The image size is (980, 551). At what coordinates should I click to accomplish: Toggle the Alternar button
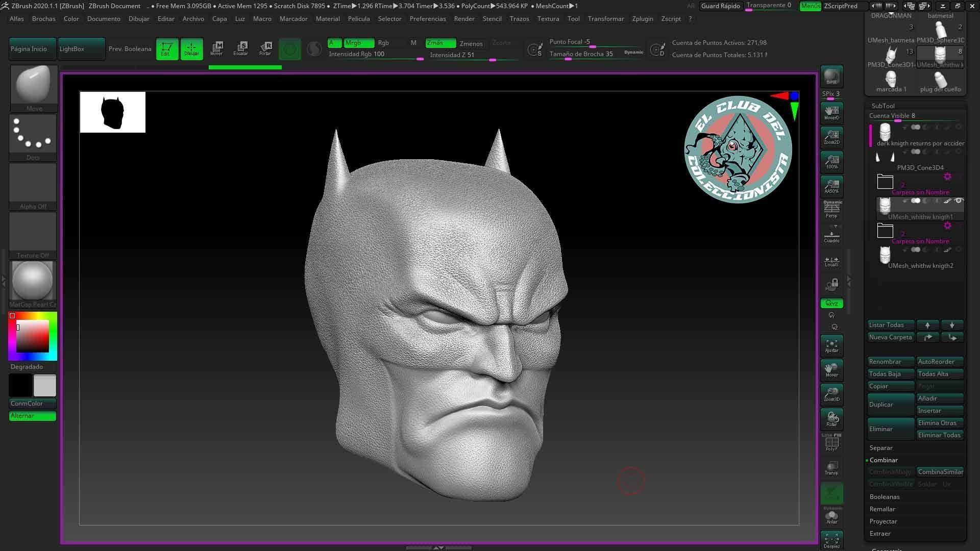tap(33, 416)
